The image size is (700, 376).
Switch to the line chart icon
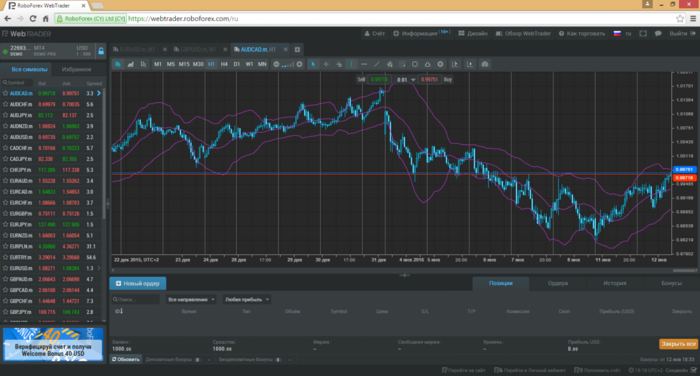(x=130, y=64)
